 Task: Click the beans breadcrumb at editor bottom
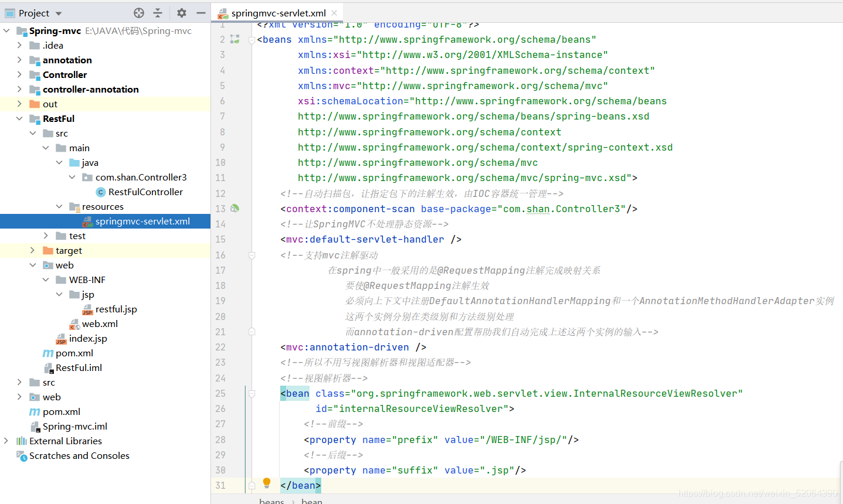pyautogui.click(x=271, y=500)
